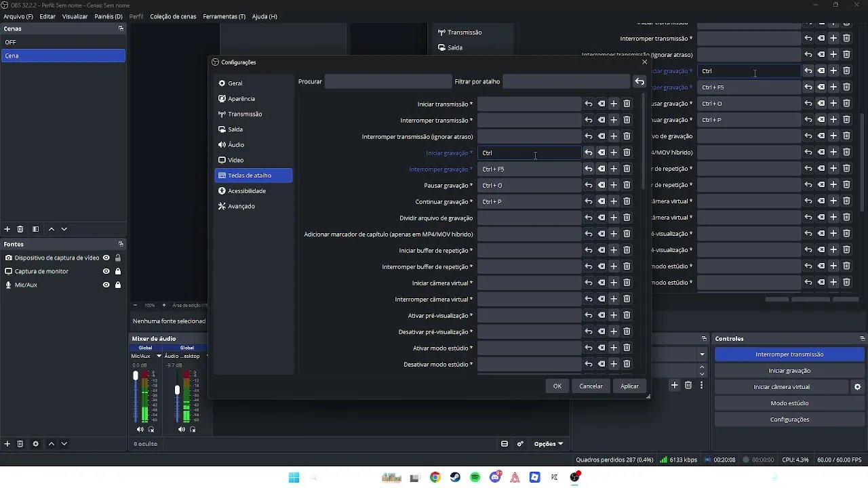
Task: Open transition properties three-dot menu
Action: pyautogui.click(x=701, y=385)
